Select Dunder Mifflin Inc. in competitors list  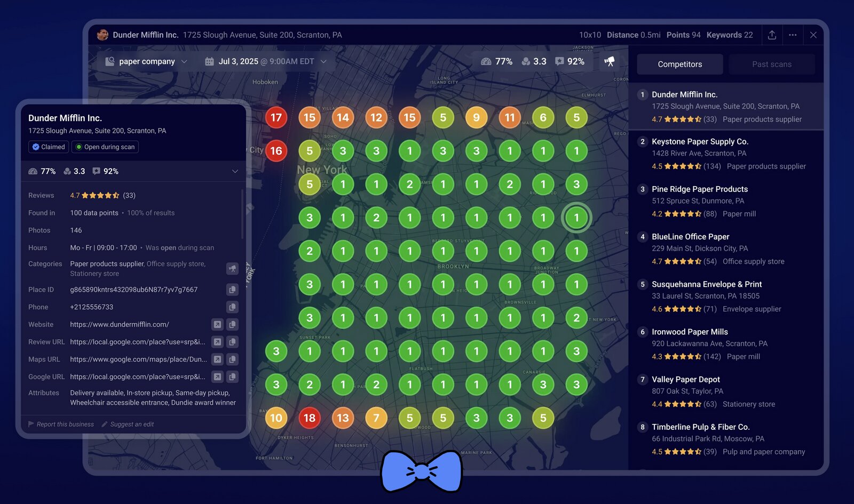tap(726, 106)
